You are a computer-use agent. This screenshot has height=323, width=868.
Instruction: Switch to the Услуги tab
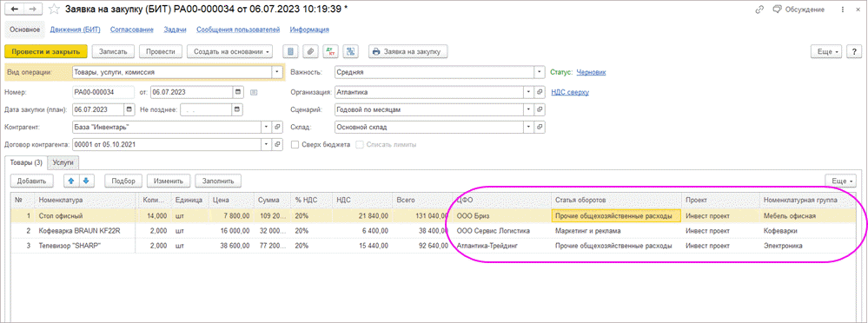coord(63,162)
